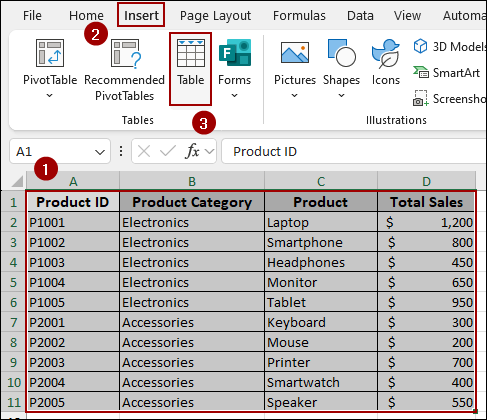Expand the Pictures dropdown arrow
The width and height of the screenshot is (487, 420).
point(294,96)
